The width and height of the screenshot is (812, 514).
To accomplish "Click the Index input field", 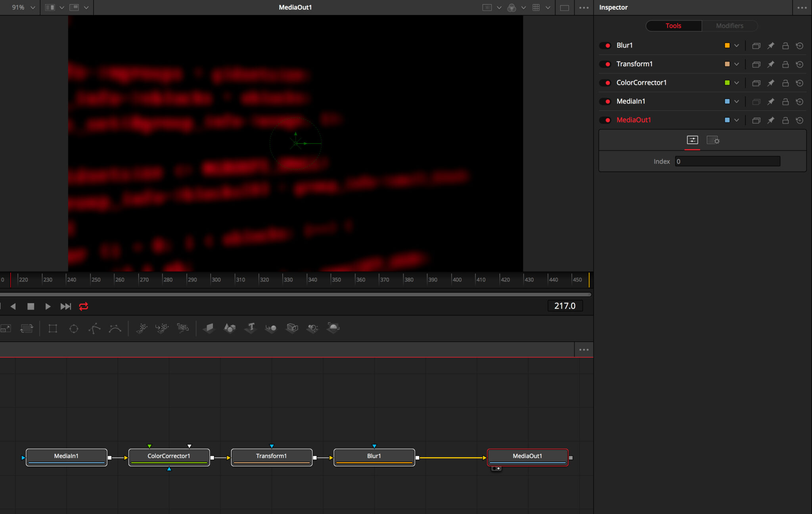I will [728, 161].
